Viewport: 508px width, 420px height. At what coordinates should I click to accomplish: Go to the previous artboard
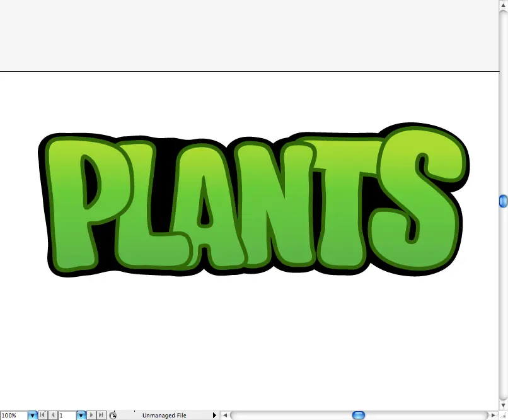pyautogui.click(x=53, y=415)
